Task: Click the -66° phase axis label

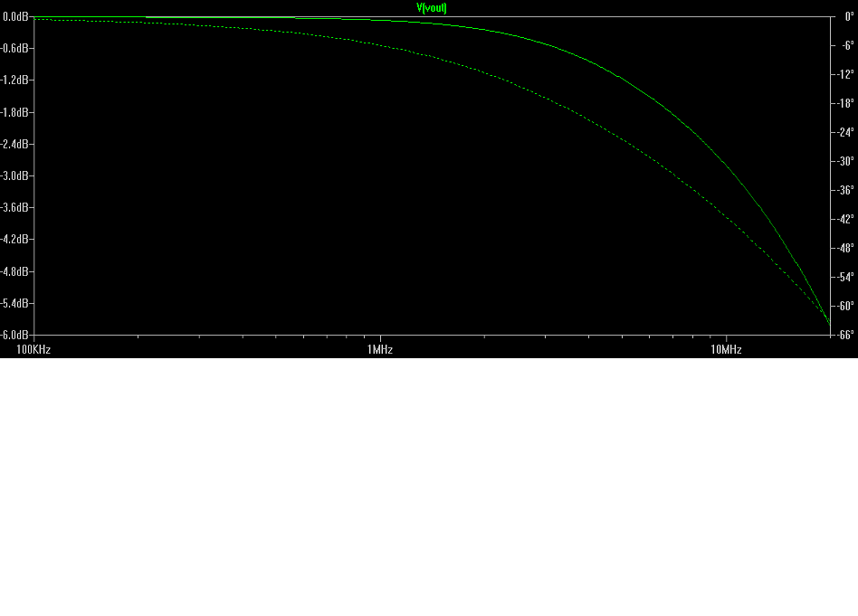Action: click(846, 335)
